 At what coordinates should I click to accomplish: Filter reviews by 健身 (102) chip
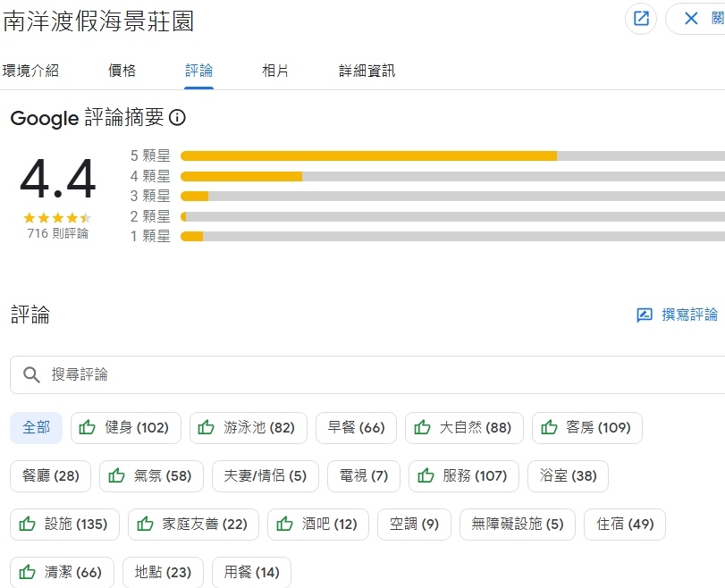[x=126, y=428]
